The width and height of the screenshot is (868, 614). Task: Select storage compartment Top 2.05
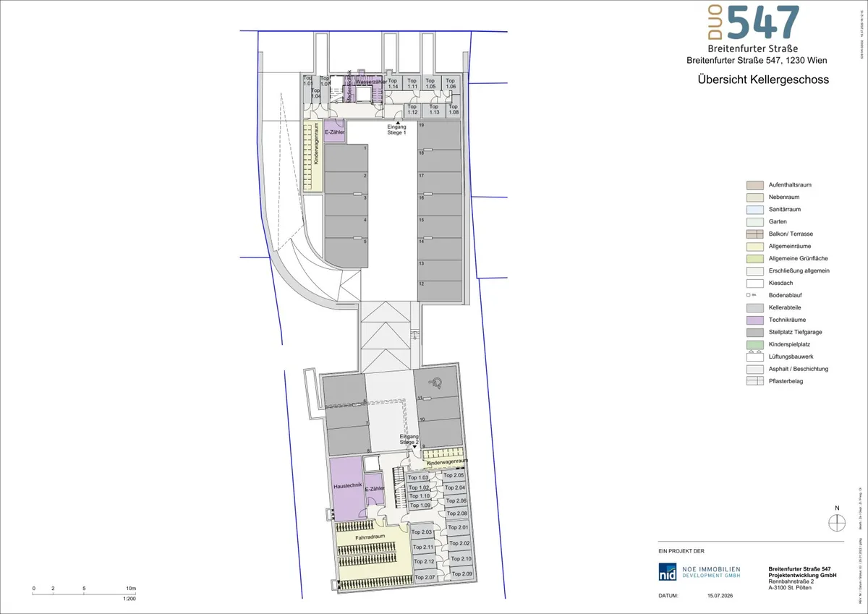[x=454, y=475]
